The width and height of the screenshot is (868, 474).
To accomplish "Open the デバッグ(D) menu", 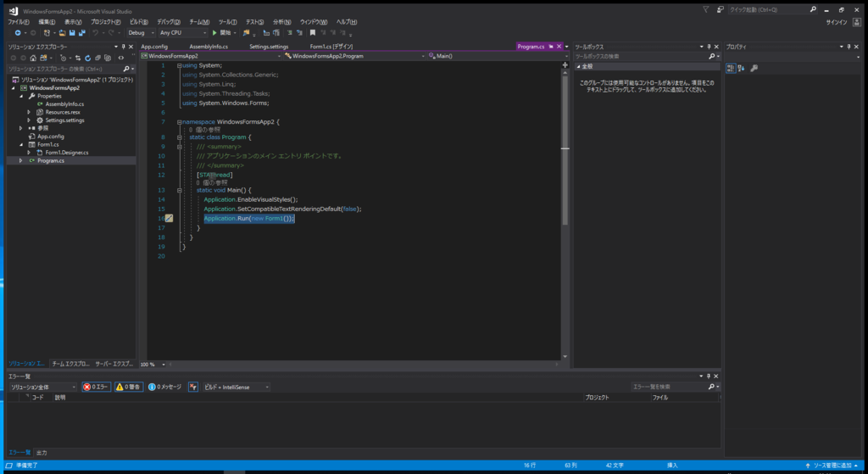I will [x=169, y=22].
